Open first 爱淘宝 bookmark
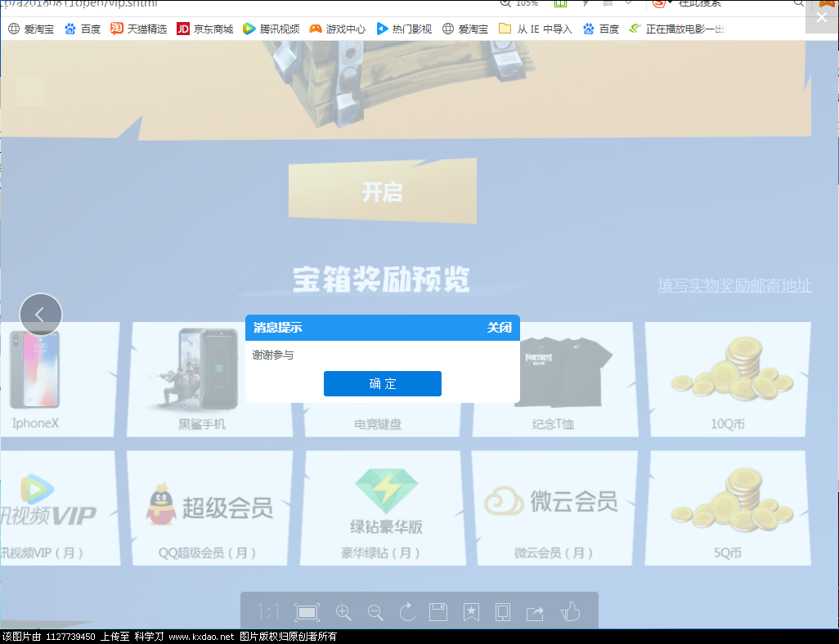Viewport: 839px width, 644px height. [x=32, y=29]
